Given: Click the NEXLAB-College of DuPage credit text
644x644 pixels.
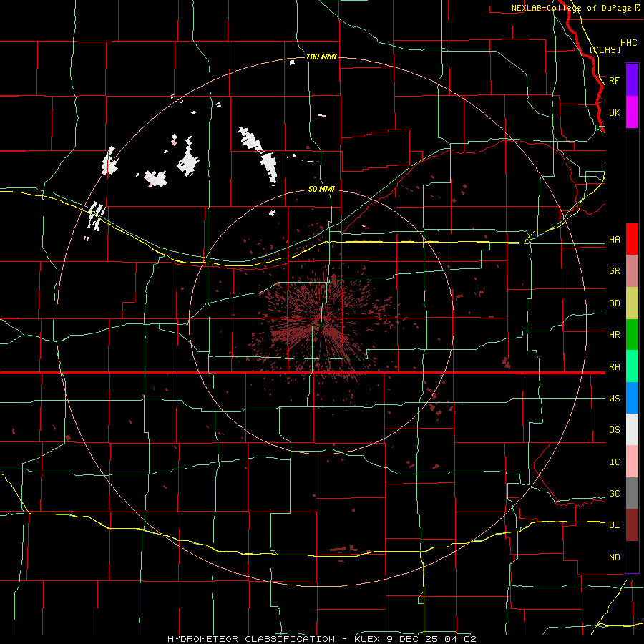Looking at the screenshot, I should (571, 8).
